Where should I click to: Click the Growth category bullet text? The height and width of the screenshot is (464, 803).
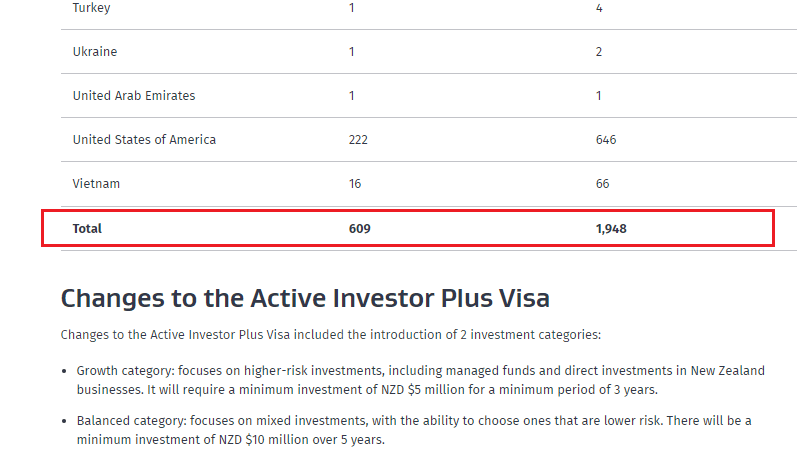(x=420, y=380)
